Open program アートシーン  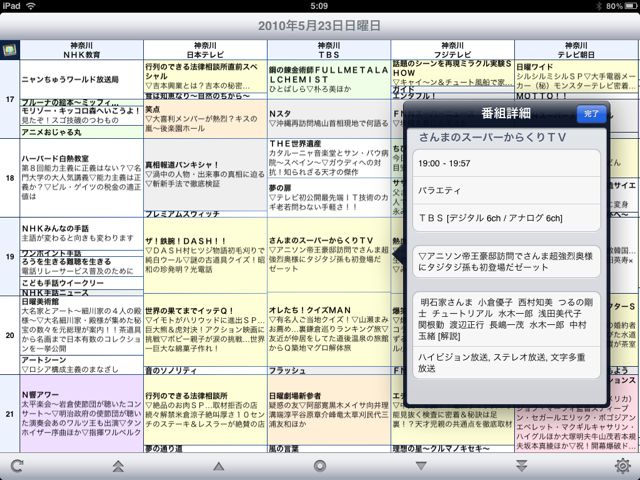[82, 364]
